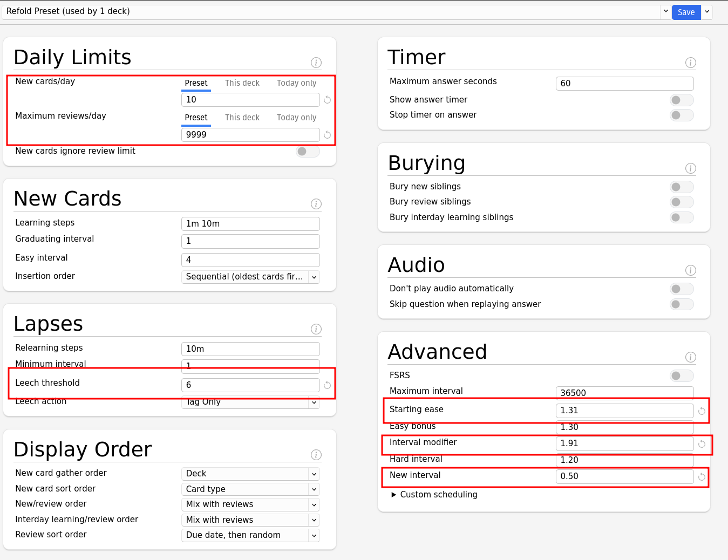Screen dimensions: 728x560
Task: Open the Timer section info tooltip
Action: pyautogui.click(x=691, y=63)
